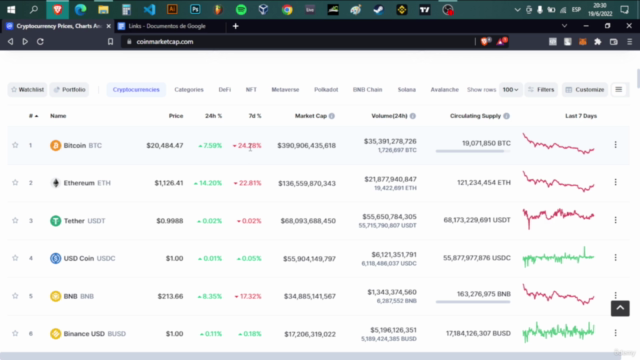
Task: Open the Metaverse tab
Action: click(285, 89)
